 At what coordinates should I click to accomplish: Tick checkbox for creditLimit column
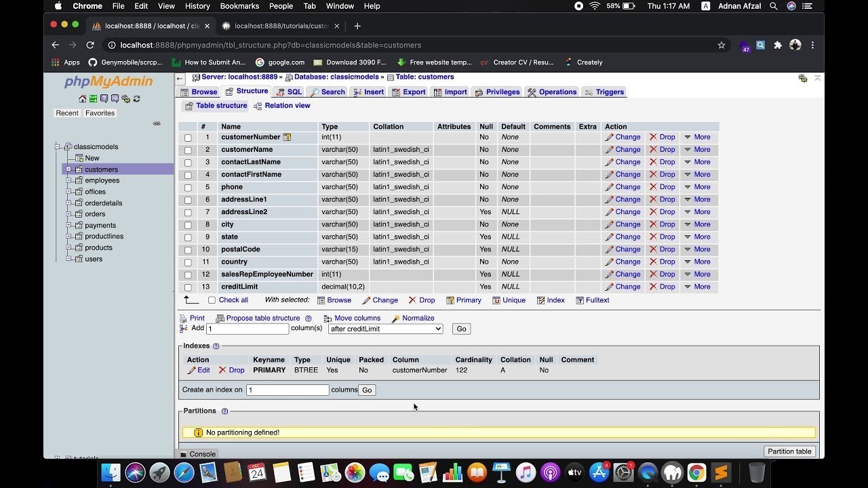(188, 287)
